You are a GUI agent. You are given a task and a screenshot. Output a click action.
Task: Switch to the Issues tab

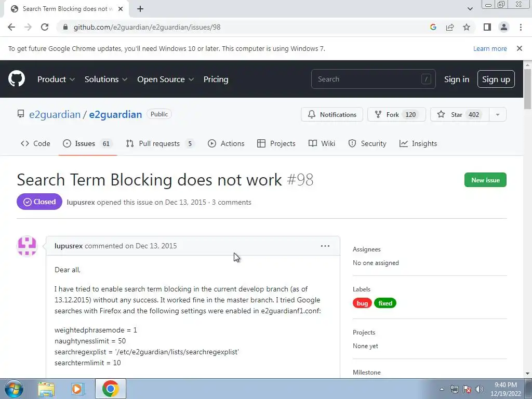point(87,143)
